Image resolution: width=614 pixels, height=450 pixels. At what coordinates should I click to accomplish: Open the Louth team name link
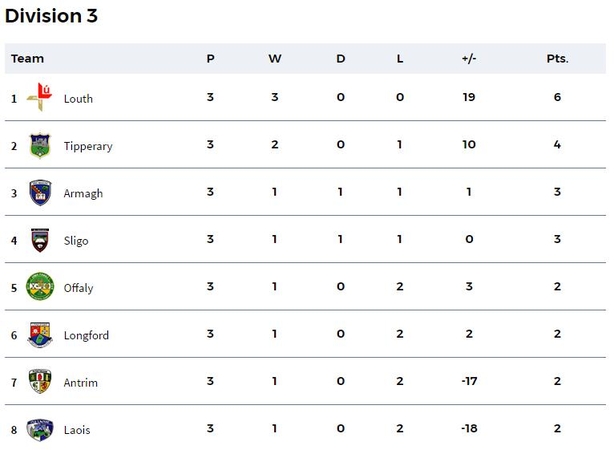point(78,98)
